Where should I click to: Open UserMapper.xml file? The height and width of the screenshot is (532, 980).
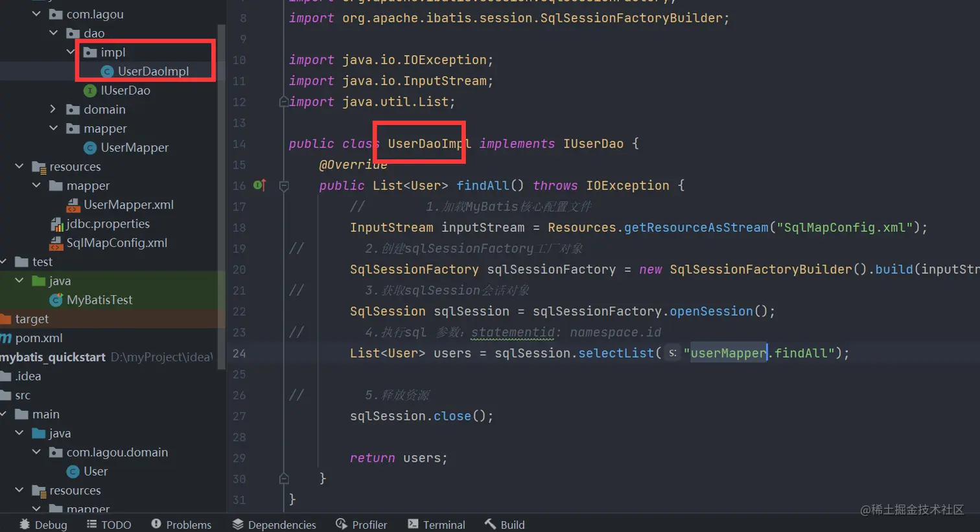[128, 205]
